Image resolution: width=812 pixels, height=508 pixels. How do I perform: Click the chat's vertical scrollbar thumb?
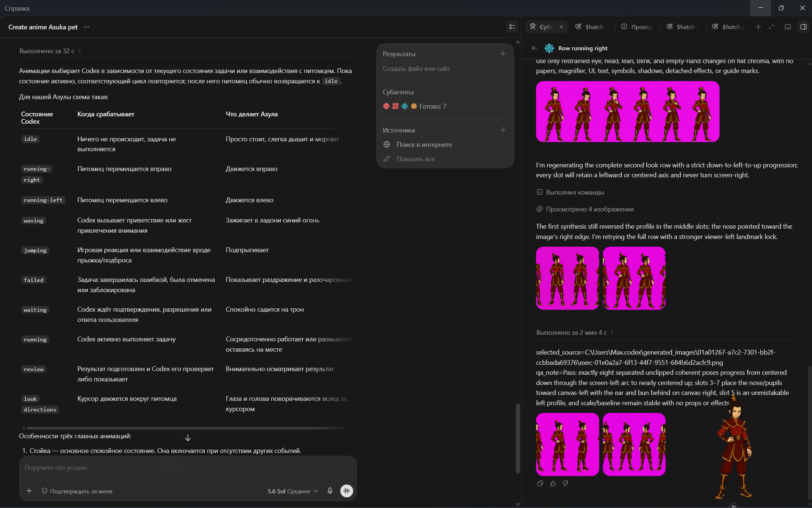(518, 439)
